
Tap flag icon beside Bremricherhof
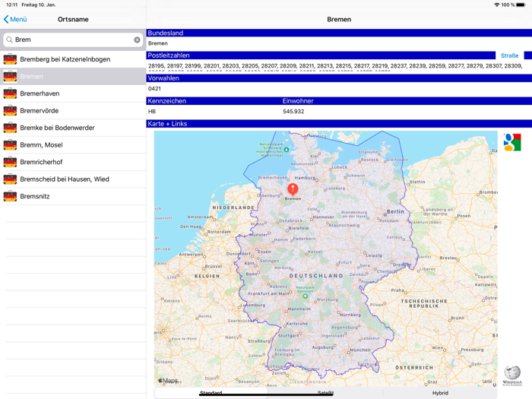10,162
